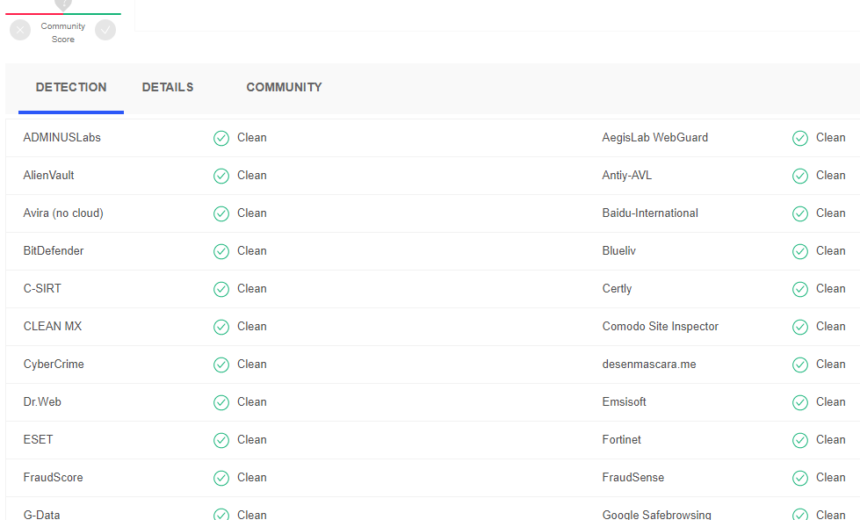Click the CyberCrime vendor name

point(54,364)
